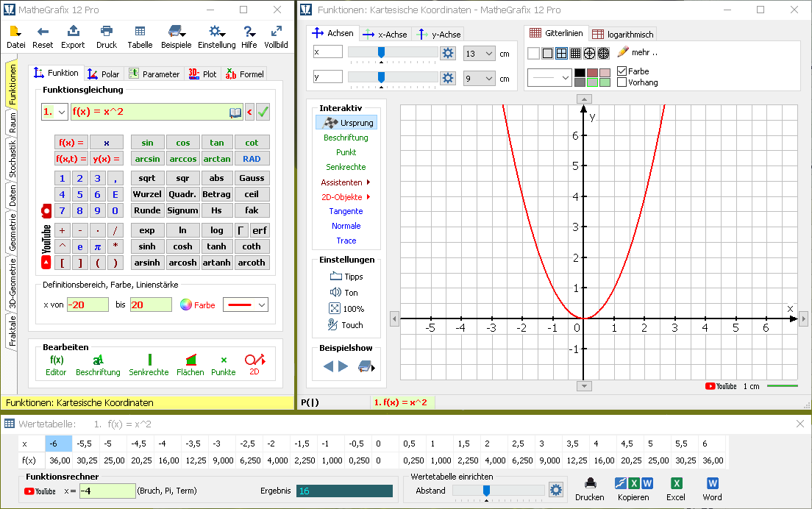Image resolution: width=812 pixels, height=509 pixels.
Task: Select the fine grid style option
Action: click(x=575, y=53)
